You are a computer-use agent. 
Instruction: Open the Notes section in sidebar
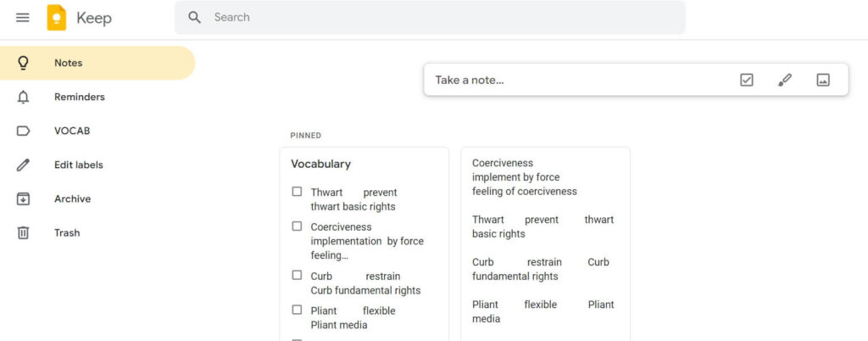pos(97,63)
